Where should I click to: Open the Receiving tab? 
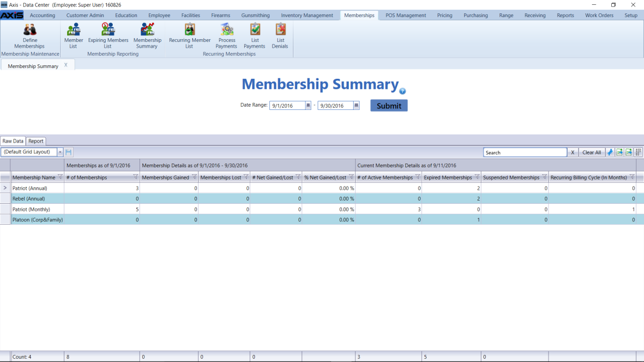535,16
